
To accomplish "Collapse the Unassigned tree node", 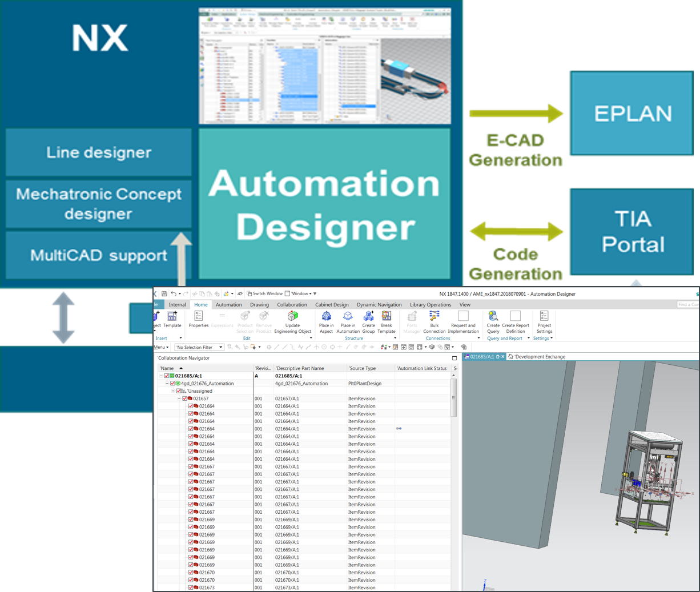I will coord(174,391).
